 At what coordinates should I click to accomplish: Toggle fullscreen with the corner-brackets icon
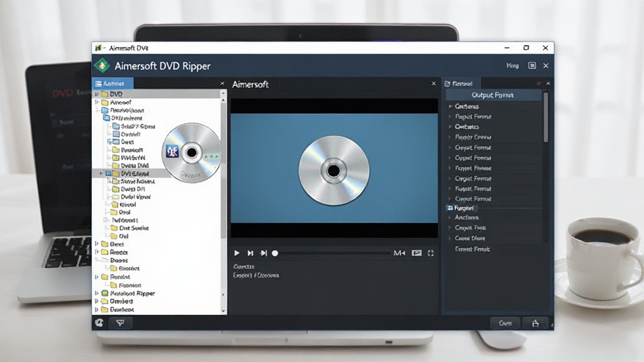pos(430,253)
